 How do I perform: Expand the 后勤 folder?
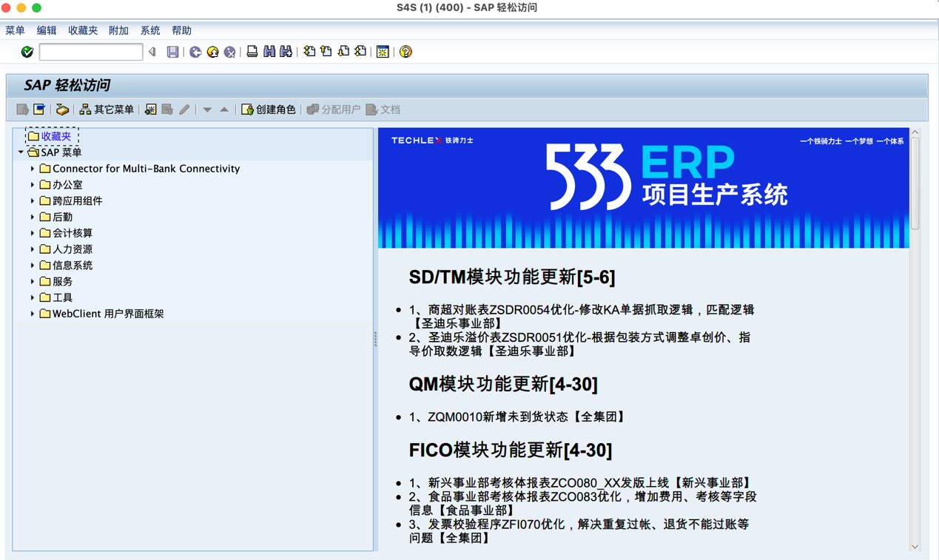[x=33, y=217]
